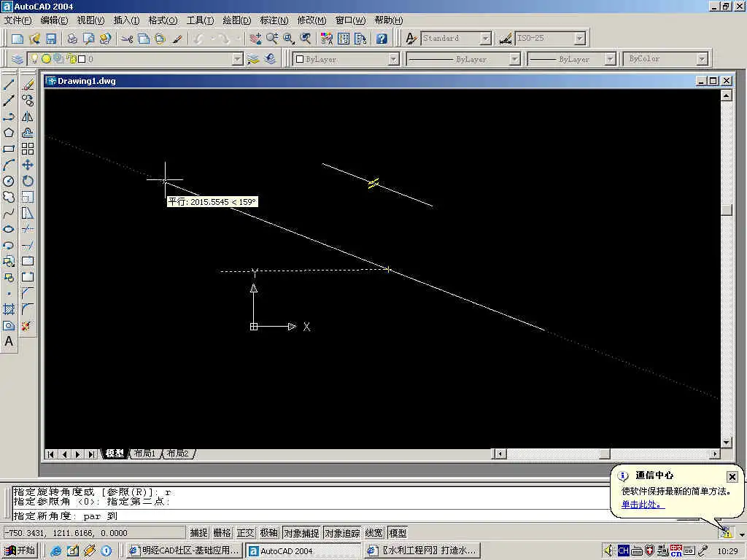Screen dimensions: 747x560
Task: Click the horizontal scrollbar right arrow
Action: pos(715,454)
